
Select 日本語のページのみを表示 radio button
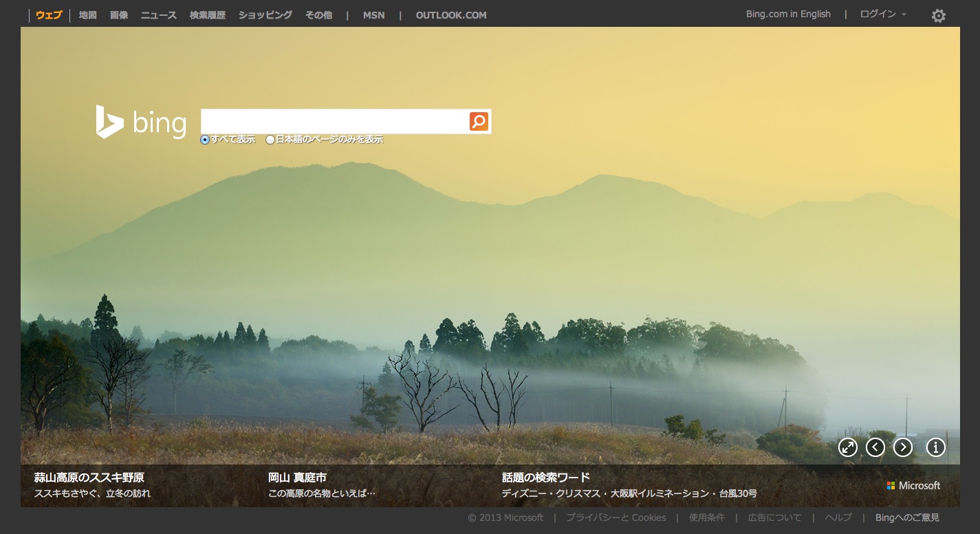[270, 140]
